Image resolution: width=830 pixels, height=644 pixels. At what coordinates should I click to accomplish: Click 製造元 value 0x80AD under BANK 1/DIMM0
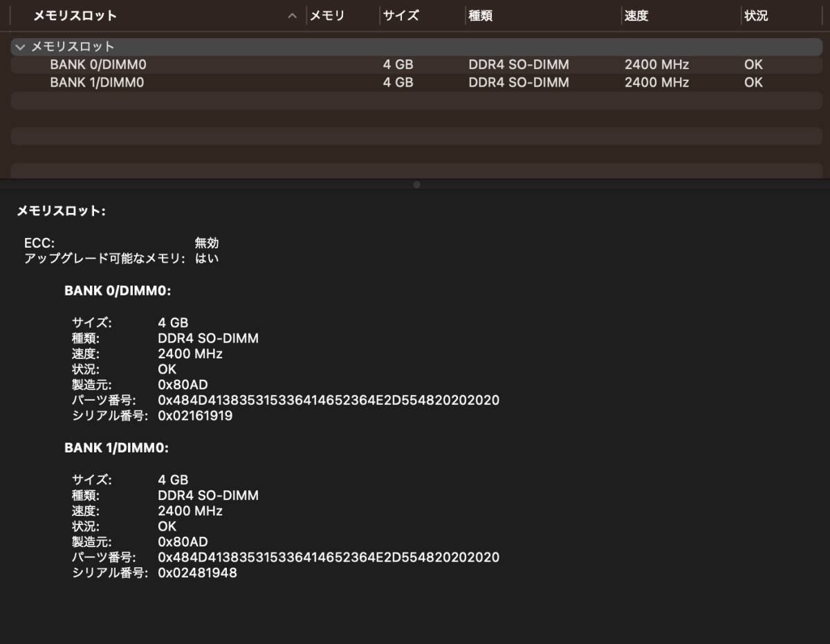coord(183,542)
